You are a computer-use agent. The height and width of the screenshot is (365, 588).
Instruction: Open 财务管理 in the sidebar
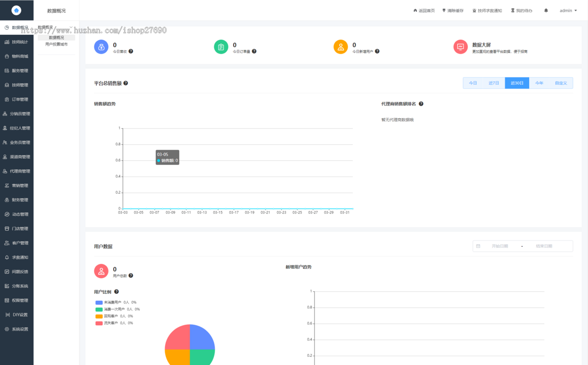point(17,200)
